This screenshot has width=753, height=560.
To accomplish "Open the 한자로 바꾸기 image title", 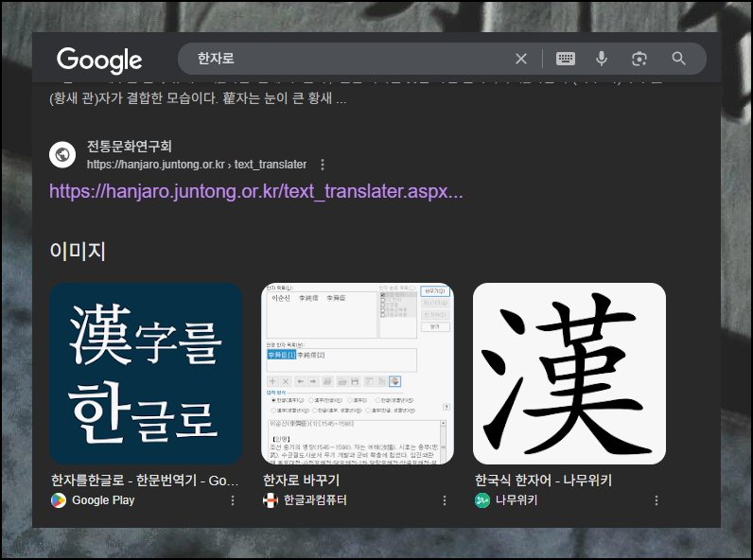I will click(x=302, y=481).
